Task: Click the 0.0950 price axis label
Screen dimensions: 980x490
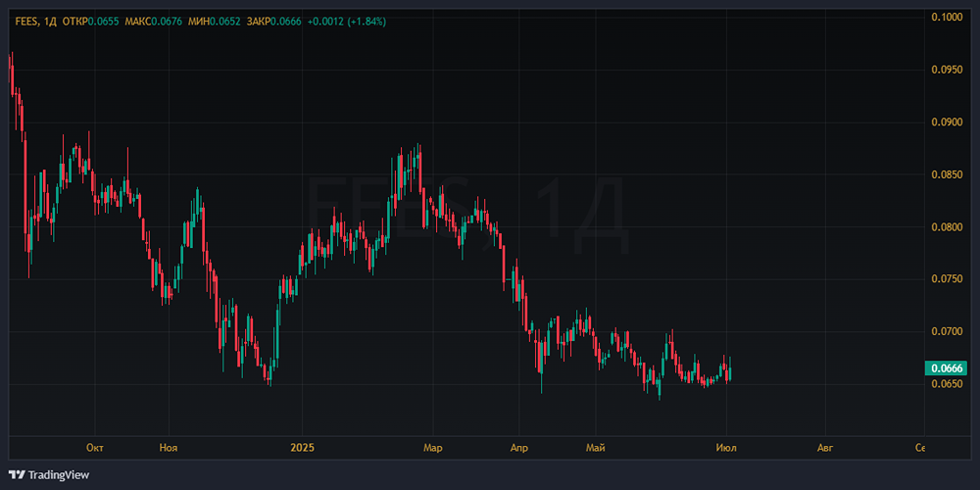Action: tap(946, 70)
